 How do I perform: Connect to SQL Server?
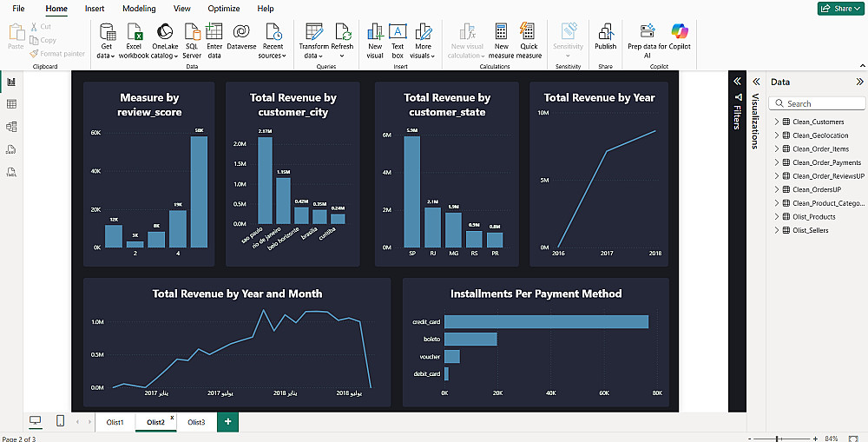point(192,42)
